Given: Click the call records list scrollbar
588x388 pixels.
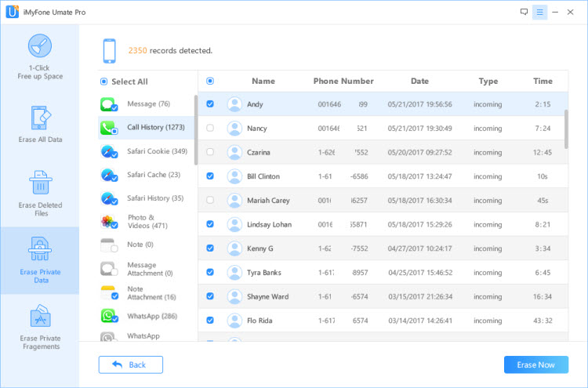Looking at the screenshot, I should tap(566, 129).
